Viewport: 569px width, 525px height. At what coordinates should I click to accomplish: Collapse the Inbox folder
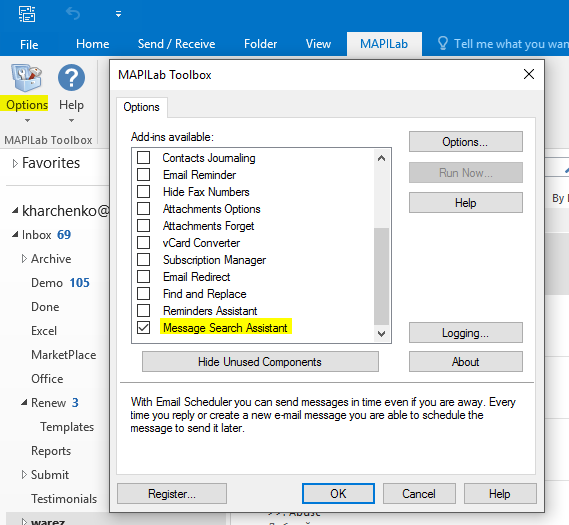click(x=15, y=235)
